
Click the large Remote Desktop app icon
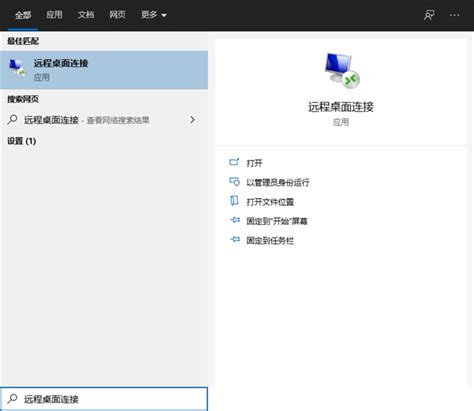point(342,71)
